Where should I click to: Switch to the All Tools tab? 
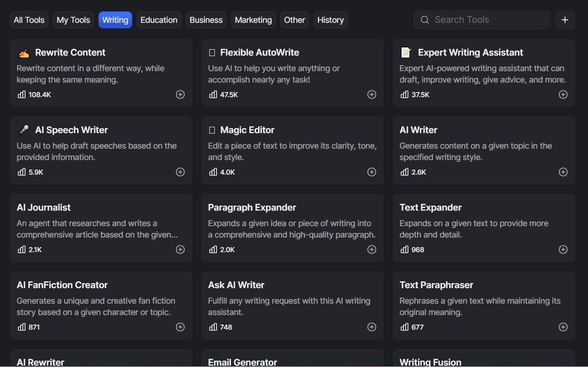[29, 20]
